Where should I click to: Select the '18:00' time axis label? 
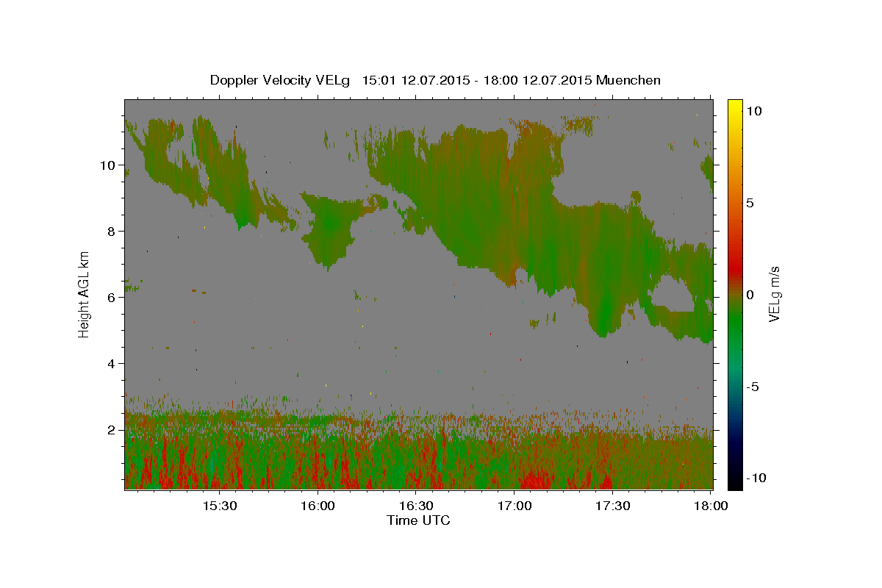711,506
